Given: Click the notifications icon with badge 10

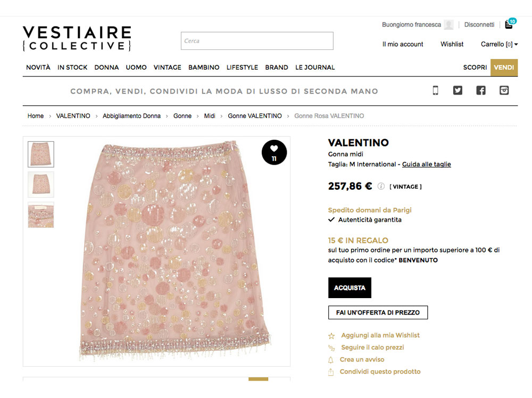Looking at the screenshot, I should [x=509, y=24].
